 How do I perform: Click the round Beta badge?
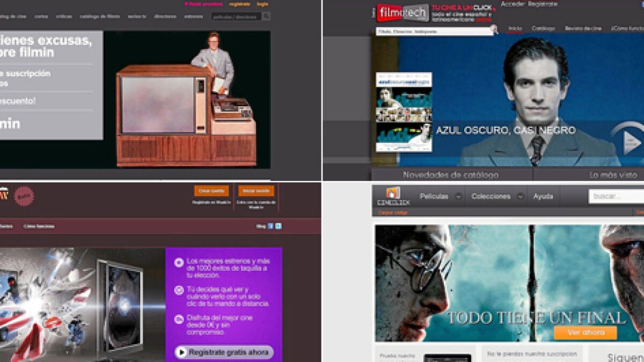tap(24, 196)
